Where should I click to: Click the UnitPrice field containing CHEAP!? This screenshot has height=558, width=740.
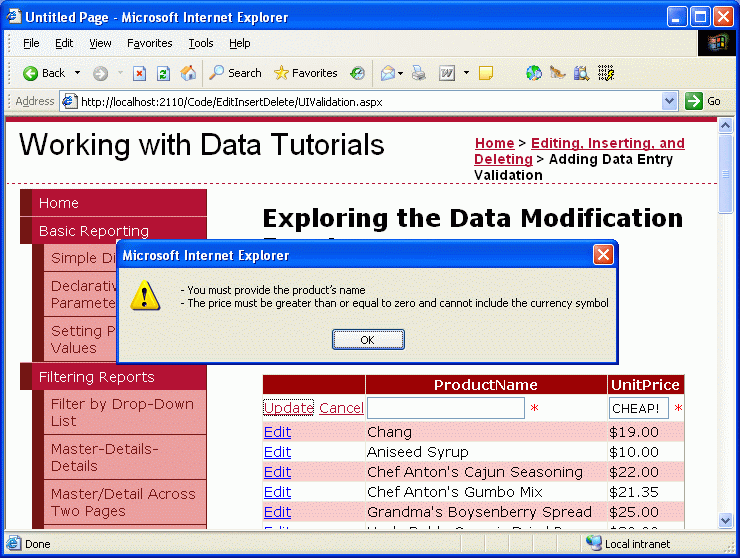tap(638, 408)
